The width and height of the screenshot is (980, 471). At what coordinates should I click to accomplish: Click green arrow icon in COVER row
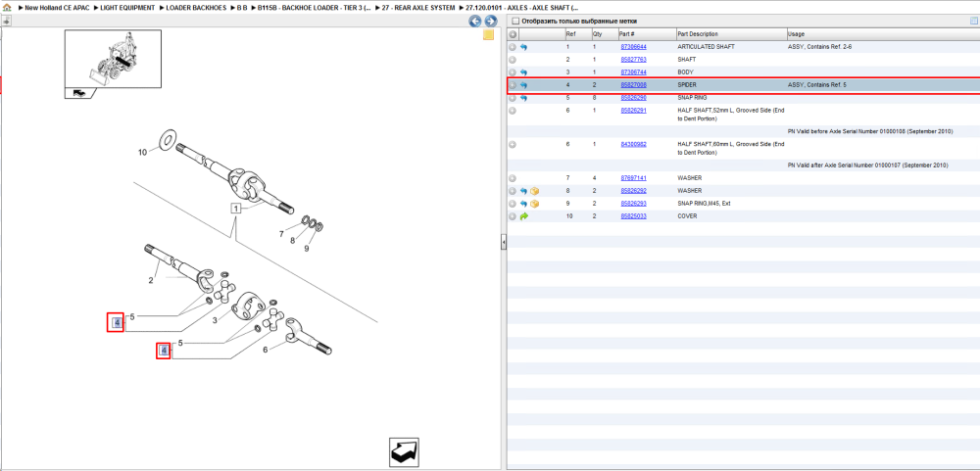tap(523, 216)
